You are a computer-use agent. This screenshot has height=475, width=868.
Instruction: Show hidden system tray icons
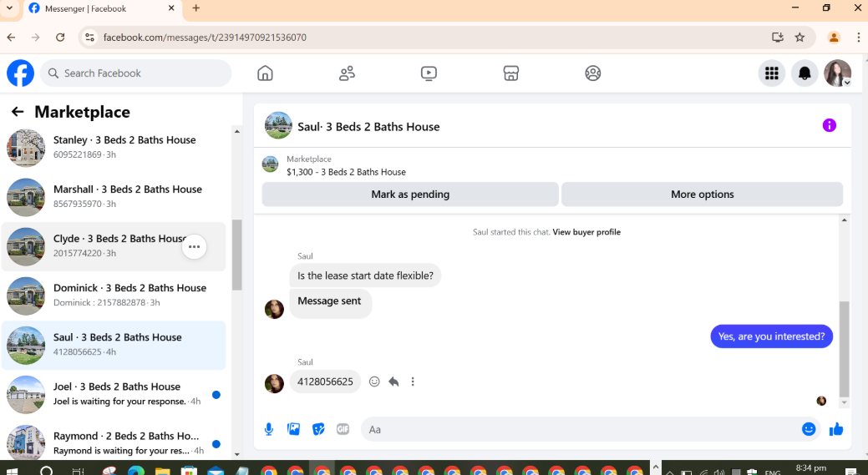tap(669, 472)
